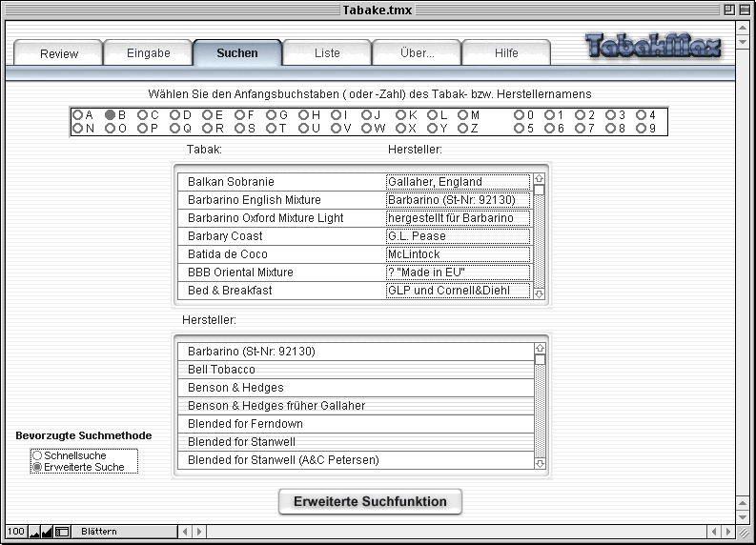The height and width of the screenshot is (545, 756).
Task: Select letter S radio button
Action: pyautogui.click(x=239, y=129)
